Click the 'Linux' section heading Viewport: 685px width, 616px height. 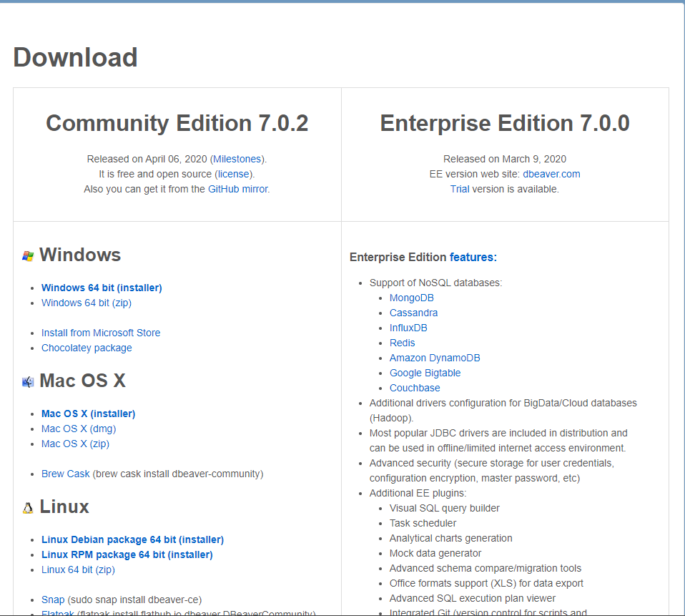click(64, 507)
